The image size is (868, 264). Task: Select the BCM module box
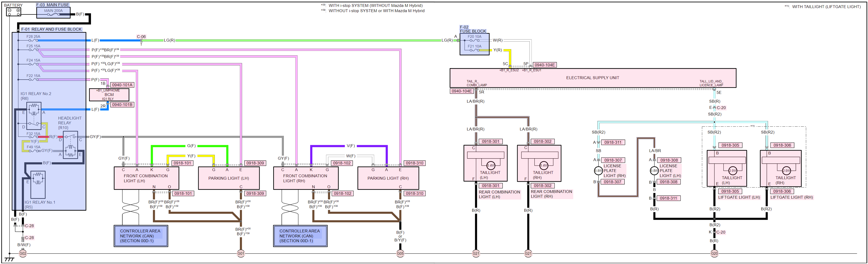pyautogui.click(x=109, y=95)
